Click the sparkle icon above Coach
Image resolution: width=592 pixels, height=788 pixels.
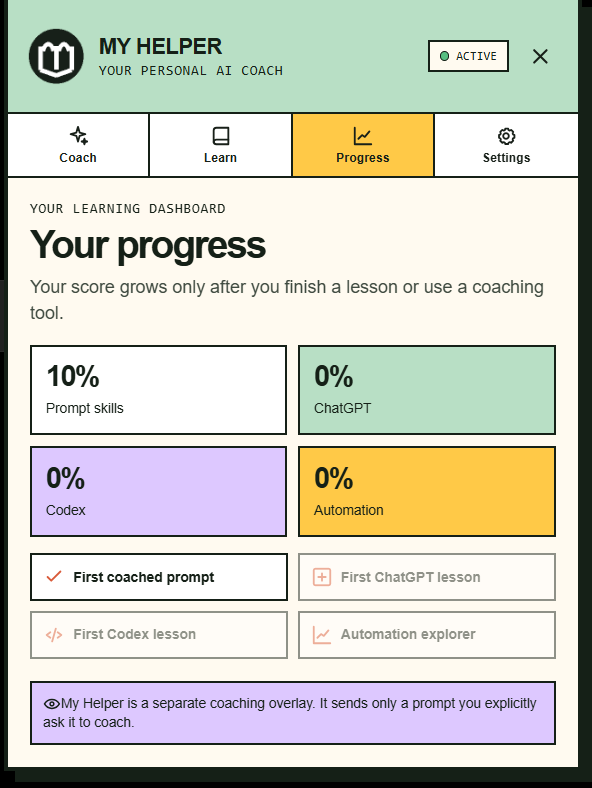[x=78, y=136]
